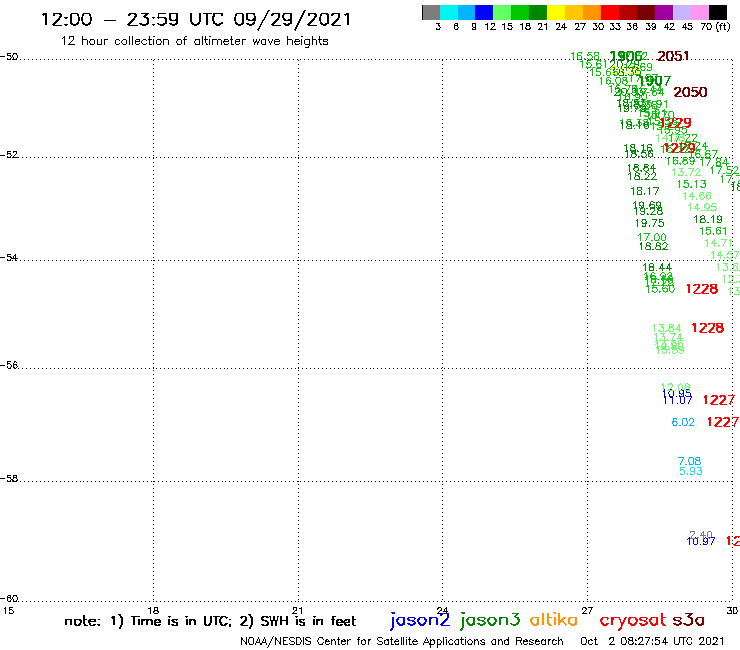Click the wave height value '19.75'
The width and height of the screenshot is (740, 650).
tap(649, 223)
